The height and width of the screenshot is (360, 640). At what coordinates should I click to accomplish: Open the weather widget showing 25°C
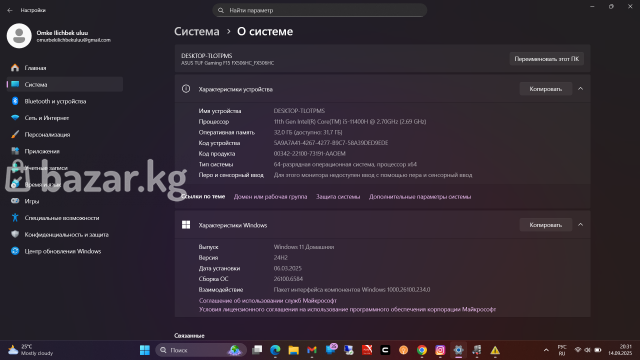pos(31,350)
